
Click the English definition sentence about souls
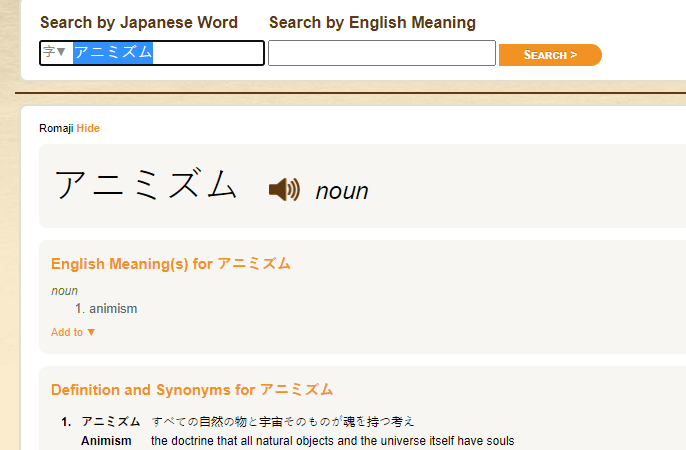332,441
